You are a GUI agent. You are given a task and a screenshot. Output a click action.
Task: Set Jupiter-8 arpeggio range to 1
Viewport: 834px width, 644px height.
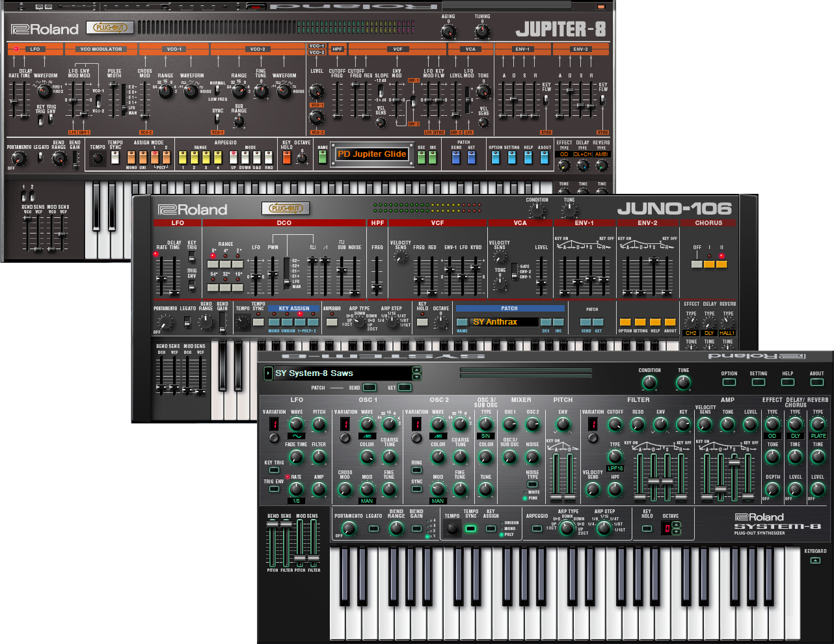[183, 157]
